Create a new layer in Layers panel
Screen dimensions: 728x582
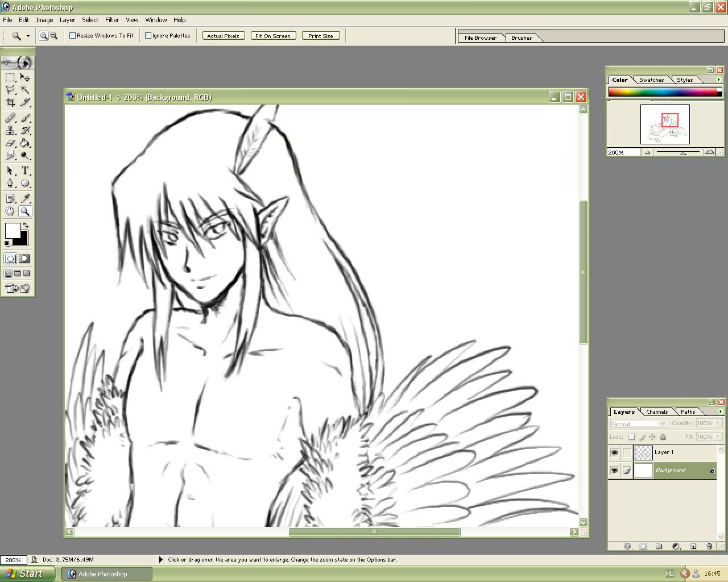693,546
